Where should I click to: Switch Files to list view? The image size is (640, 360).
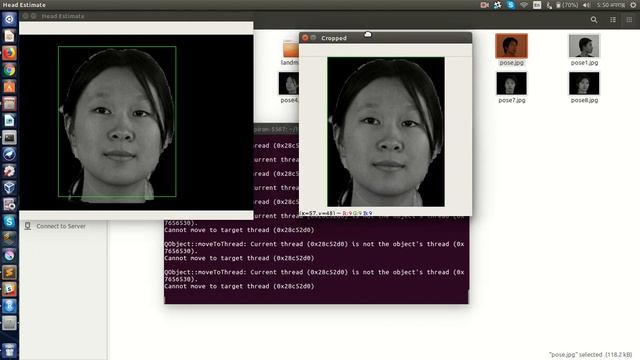coord(613,20)
